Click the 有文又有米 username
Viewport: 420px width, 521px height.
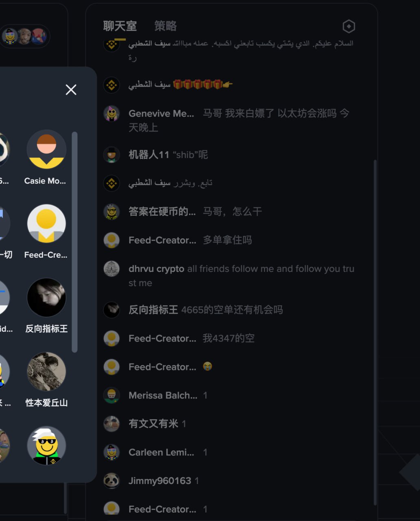click(x=153, y=424)
